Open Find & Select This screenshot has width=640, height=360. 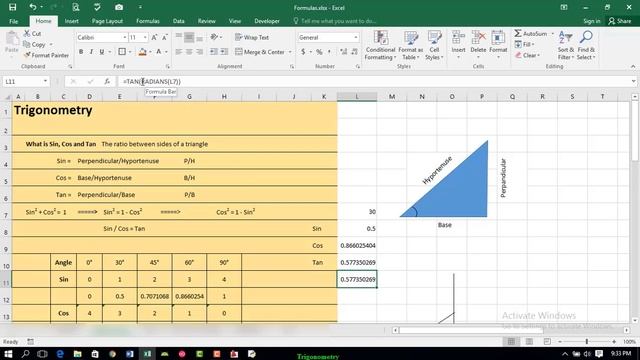(587, 46)
